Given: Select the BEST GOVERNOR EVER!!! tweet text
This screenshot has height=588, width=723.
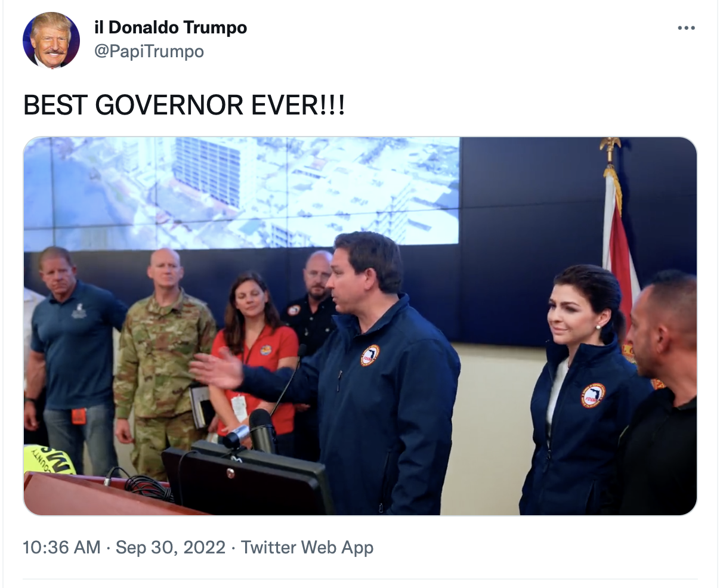Looking at the screenshot, I should pos(184,106).
